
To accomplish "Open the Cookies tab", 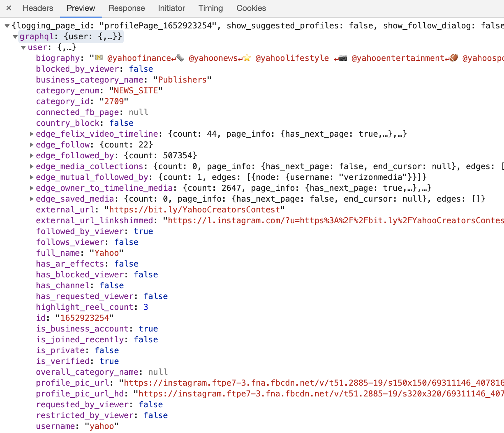I will [251, 8].
